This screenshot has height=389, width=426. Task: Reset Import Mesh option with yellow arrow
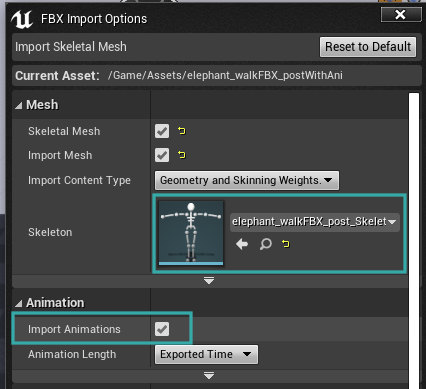point(182,155)
